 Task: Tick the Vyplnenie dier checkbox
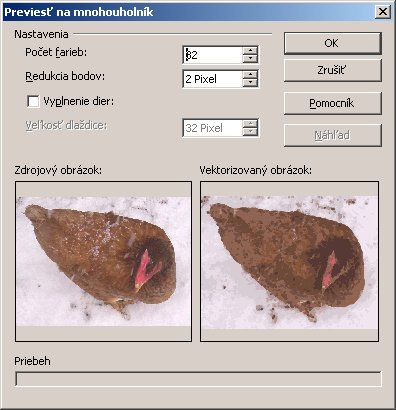click(x=33, y=101)
